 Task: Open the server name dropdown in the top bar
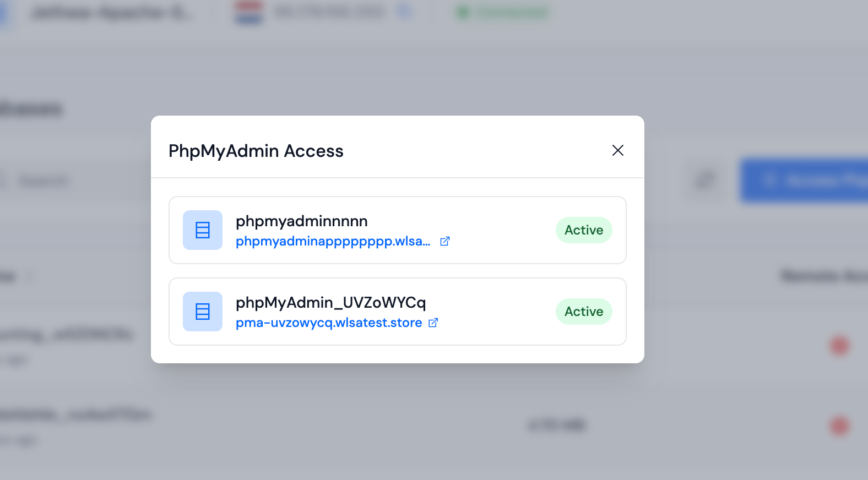113,12
